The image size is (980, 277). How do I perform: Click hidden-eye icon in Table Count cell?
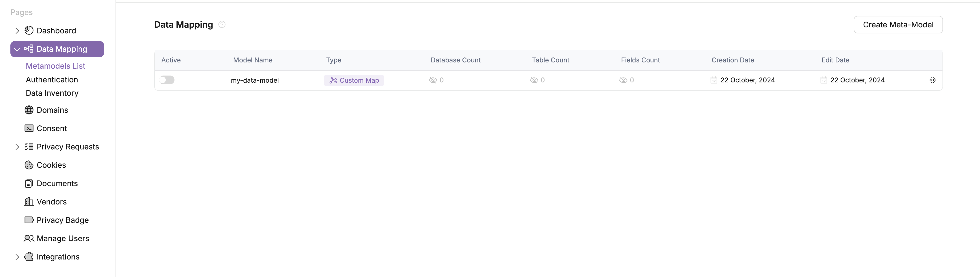point(534,80)
